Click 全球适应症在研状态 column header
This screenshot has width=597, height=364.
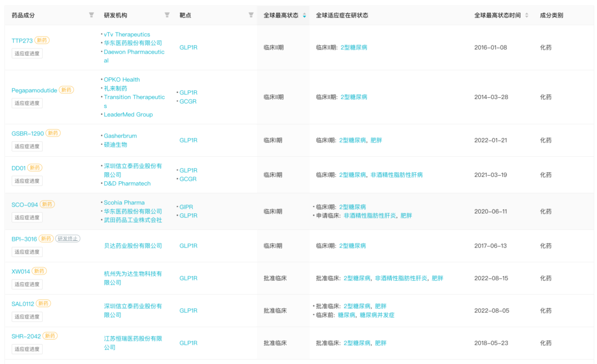342,15
